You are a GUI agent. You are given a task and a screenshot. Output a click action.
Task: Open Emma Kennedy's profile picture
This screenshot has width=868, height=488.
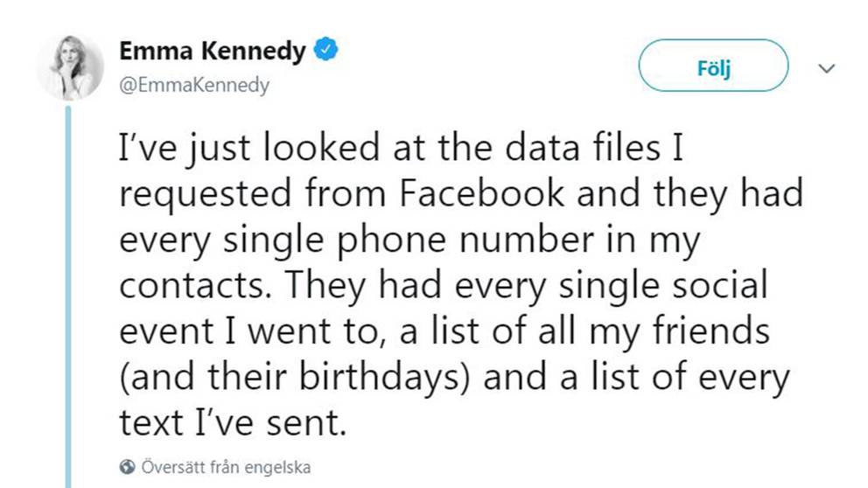point(70,68)
